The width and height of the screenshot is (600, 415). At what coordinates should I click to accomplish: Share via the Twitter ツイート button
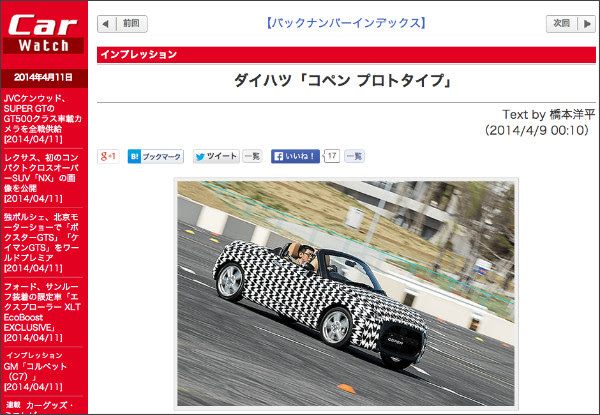217,156
